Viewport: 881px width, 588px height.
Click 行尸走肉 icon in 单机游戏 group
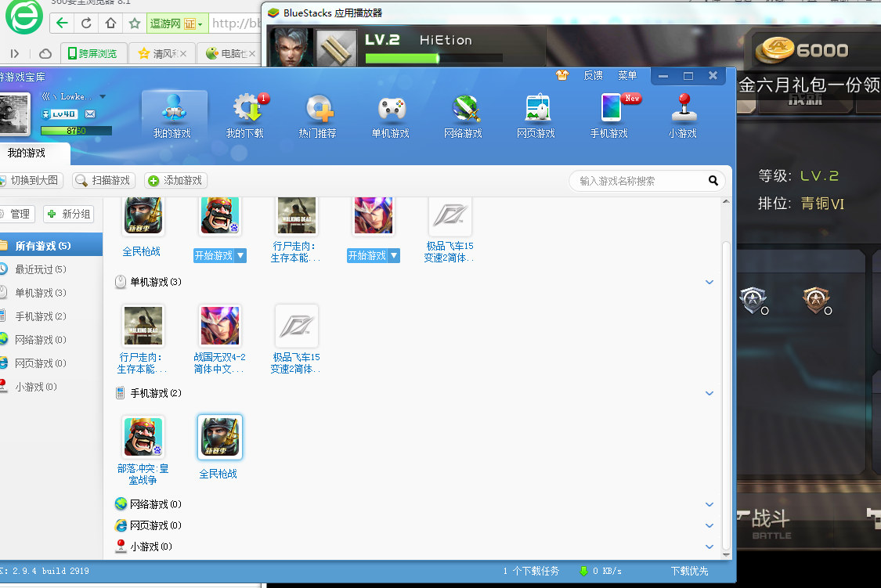143,326
